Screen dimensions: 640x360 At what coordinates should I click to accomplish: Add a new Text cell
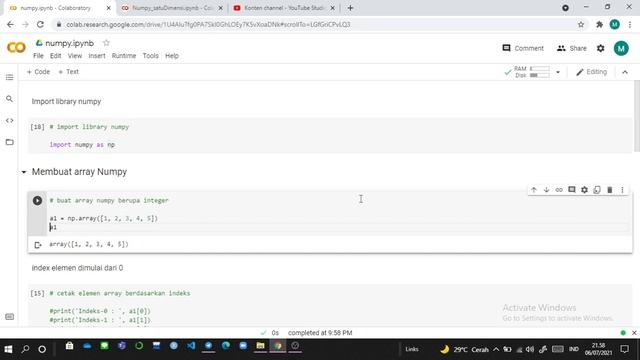(68, 72)
